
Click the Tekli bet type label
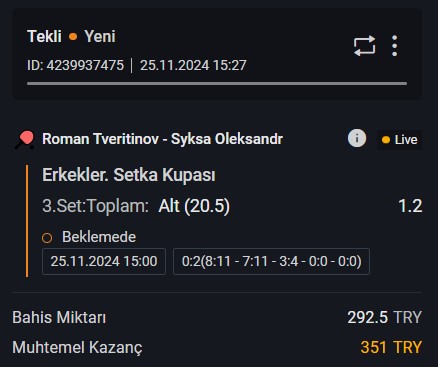[44, 36]
